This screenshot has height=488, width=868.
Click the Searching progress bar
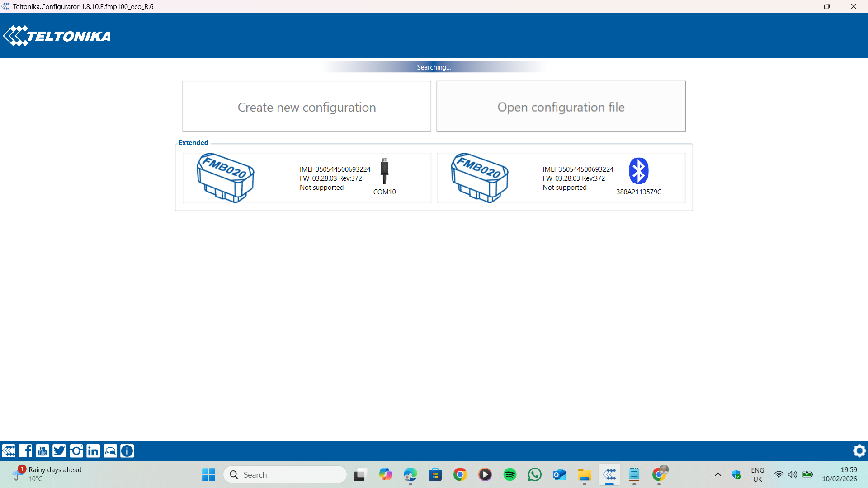coord(434,67)
